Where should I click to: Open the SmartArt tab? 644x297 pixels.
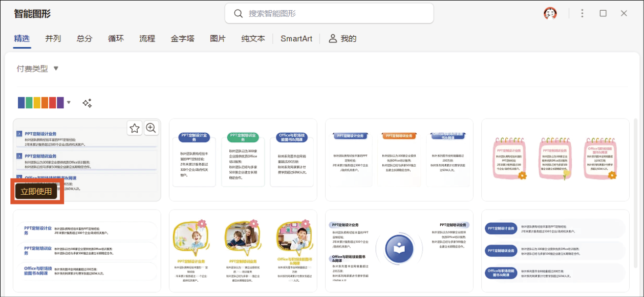296,38
